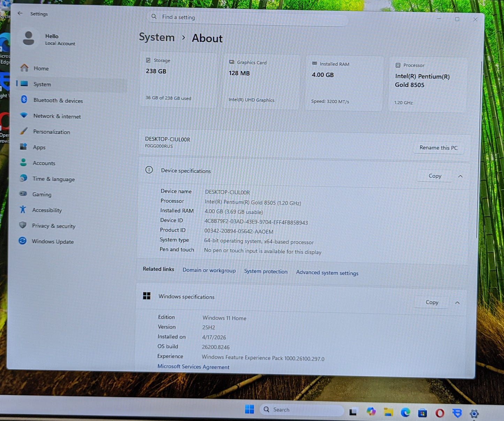The image size is (504, 421).
Task: Open the Storage 238 GB card
Action: click(x=178, y=80)
